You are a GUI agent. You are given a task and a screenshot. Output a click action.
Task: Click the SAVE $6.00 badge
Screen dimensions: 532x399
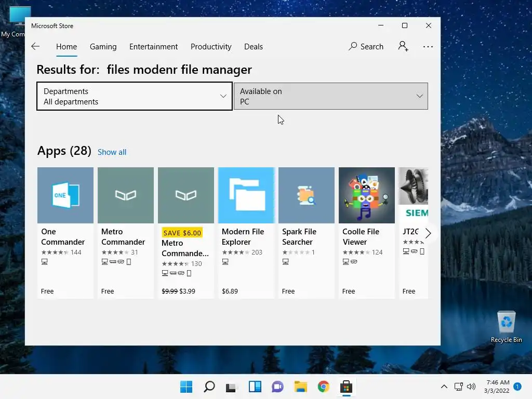[x=182, y=233]
